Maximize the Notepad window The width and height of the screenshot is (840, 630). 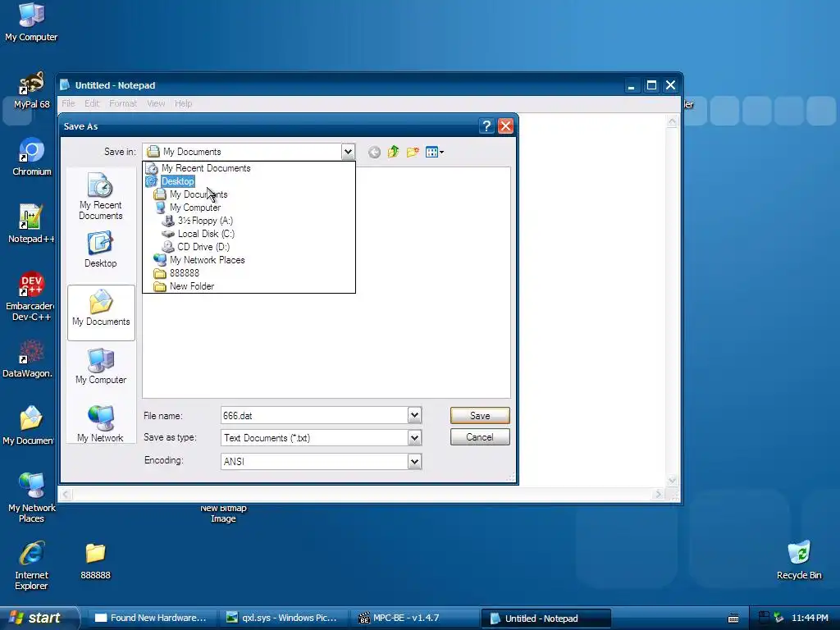click(651, 85)
